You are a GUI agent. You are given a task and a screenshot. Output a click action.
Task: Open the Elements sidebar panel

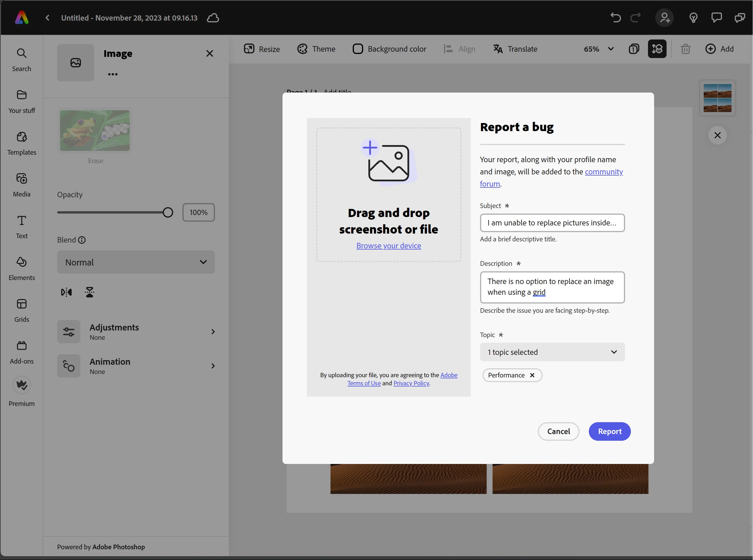(22, 268)
